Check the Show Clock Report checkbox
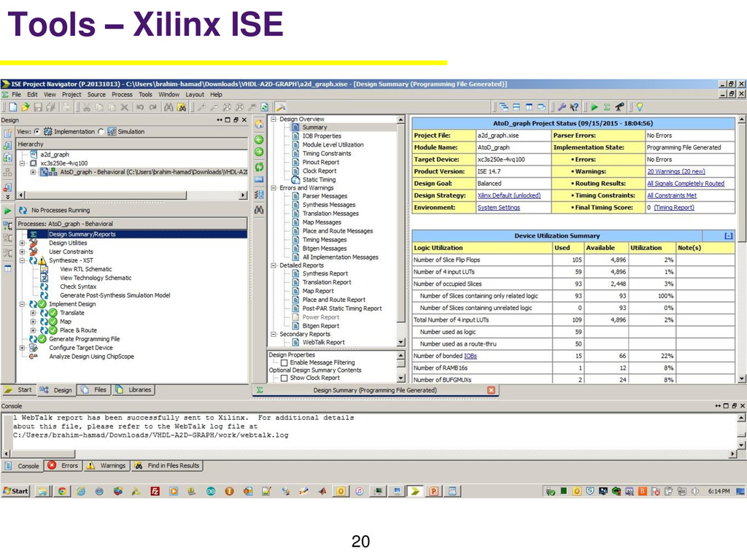 (x=284, y=378)
